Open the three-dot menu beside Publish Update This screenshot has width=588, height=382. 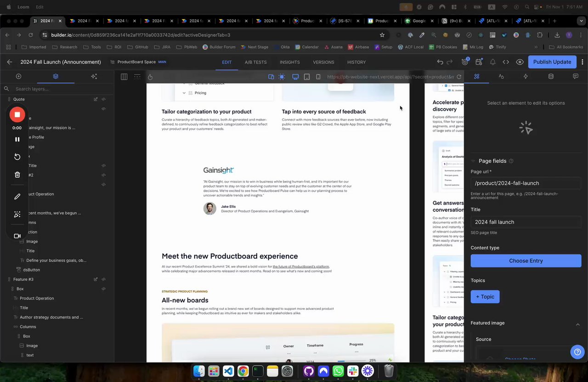pyautogui.click(x=582, y=62)
